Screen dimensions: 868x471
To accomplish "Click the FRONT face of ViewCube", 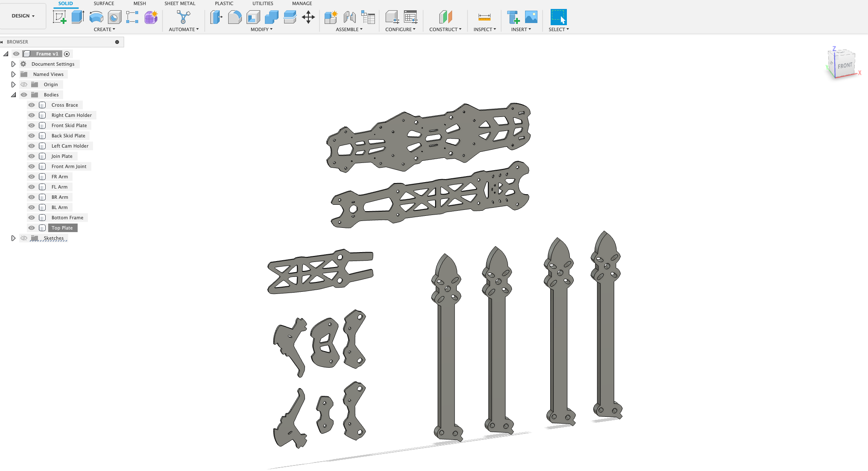I will (x=845, y=66).
